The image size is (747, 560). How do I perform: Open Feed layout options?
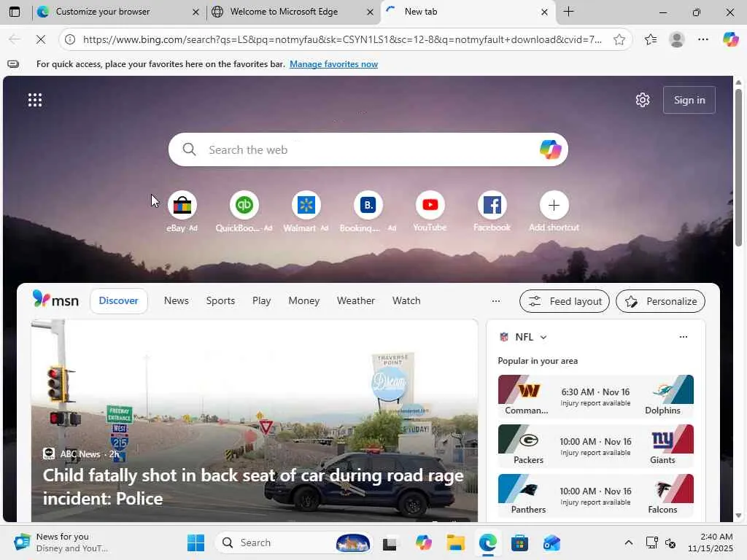tap(565, 301)
